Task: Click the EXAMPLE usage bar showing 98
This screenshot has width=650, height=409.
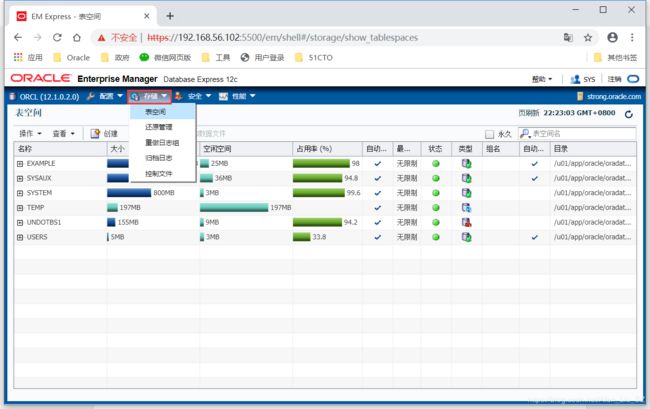Action: tap(321, 163)
